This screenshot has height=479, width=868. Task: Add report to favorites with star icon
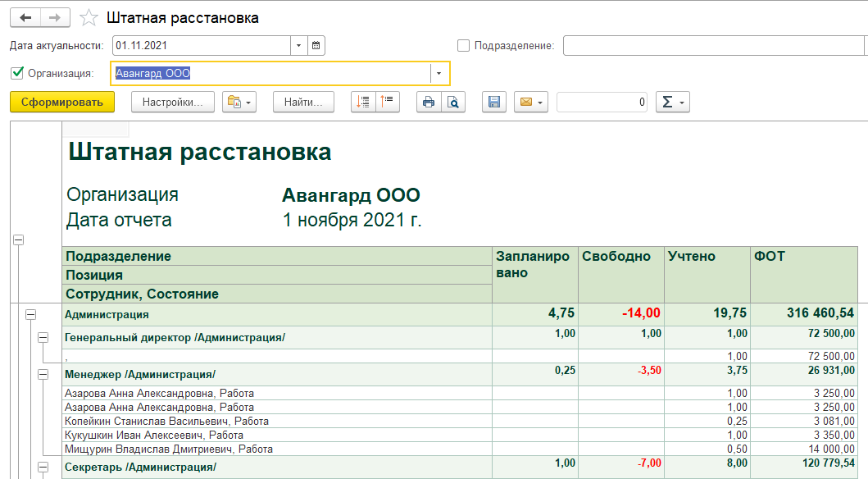tap(89, 18)
